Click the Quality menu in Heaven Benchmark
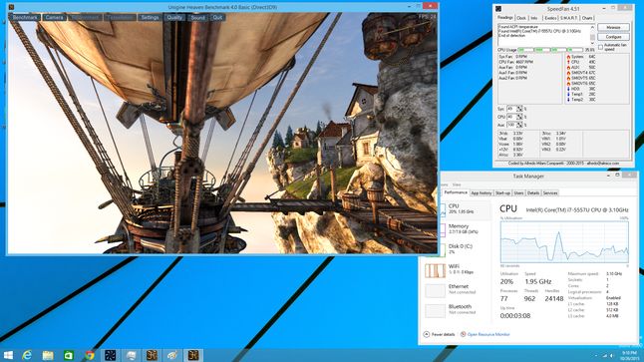The image size is (644, 362). 174,17
